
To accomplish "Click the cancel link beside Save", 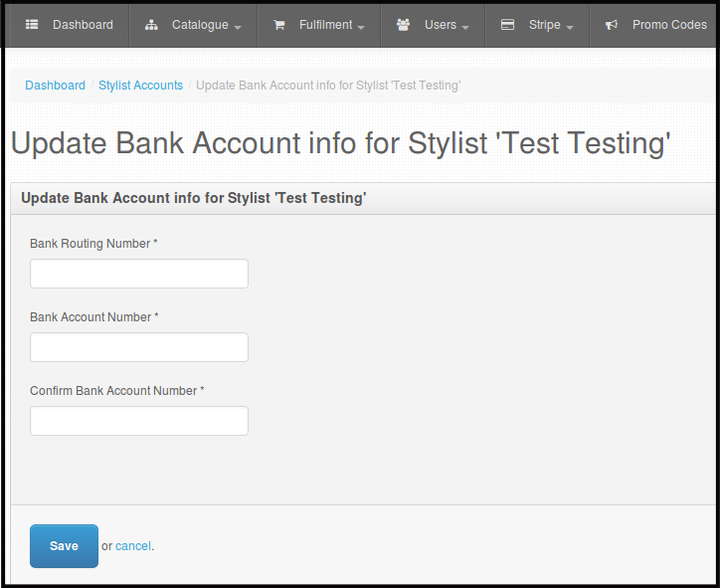I will click(133, 546).
